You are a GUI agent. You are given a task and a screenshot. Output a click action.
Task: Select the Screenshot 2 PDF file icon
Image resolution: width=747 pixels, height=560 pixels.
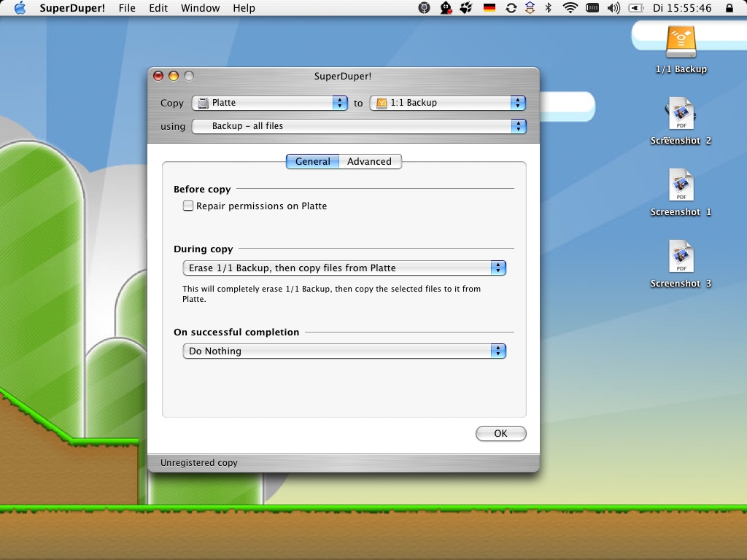tap(681, 113)
